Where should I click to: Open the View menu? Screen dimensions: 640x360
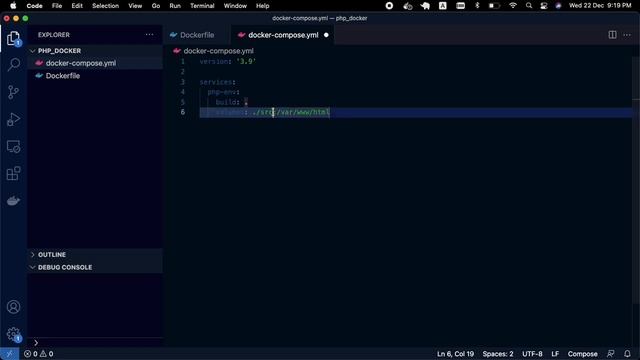tap(135, 6)
